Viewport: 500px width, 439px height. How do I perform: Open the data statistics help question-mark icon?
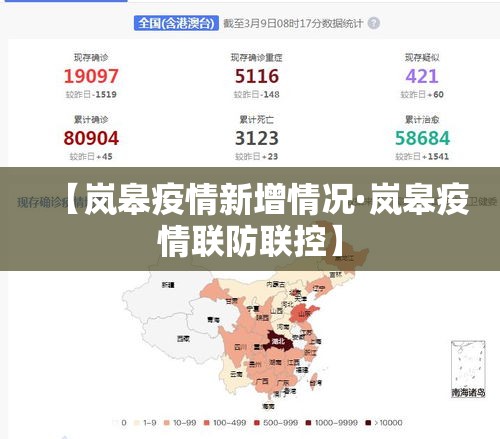coord(374,23)
